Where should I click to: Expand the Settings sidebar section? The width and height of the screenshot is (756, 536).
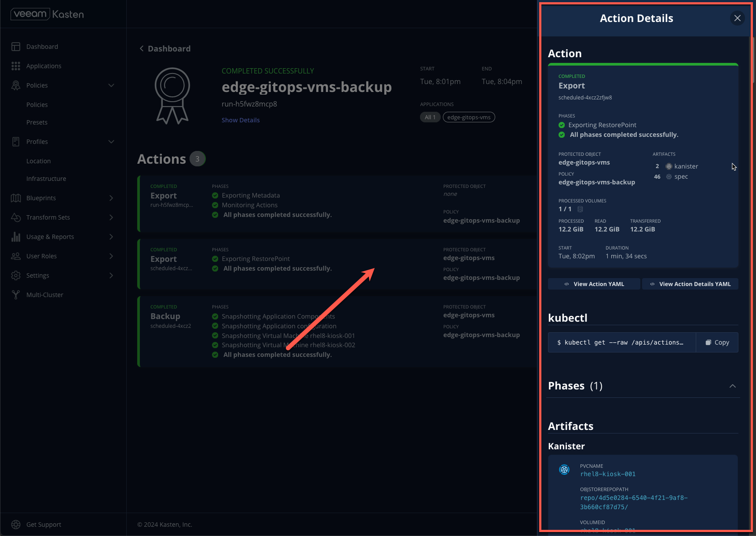click(x=111, y=275)
